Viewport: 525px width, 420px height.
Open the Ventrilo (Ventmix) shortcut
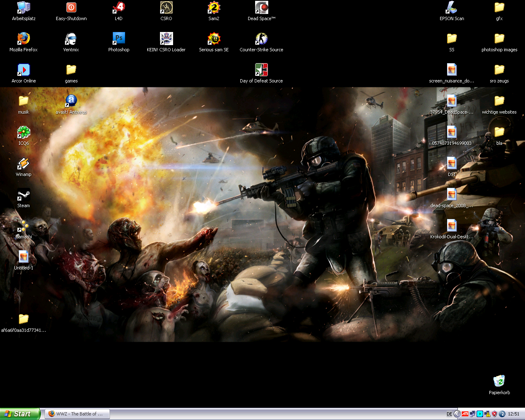point(71,39)
